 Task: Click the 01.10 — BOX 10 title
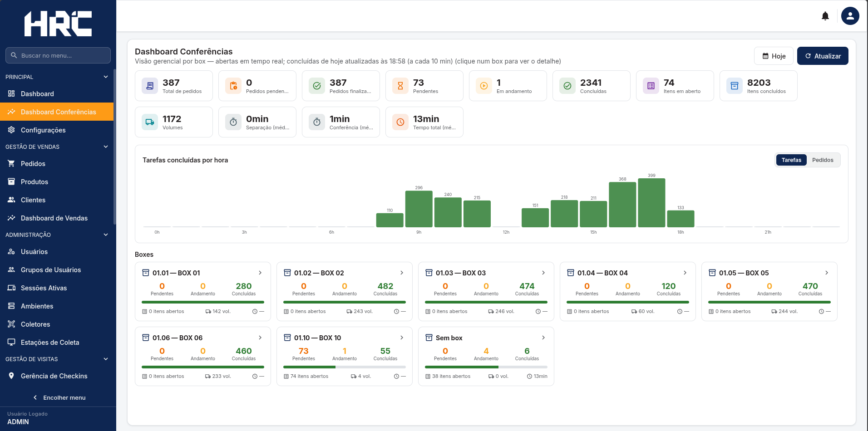[x=317, y=338]
